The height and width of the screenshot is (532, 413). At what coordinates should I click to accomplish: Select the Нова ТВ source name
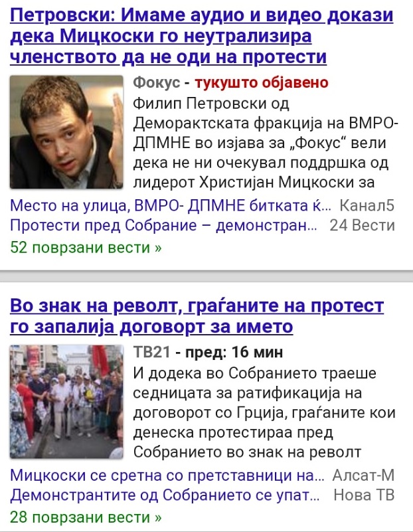[x=364, y=495]
